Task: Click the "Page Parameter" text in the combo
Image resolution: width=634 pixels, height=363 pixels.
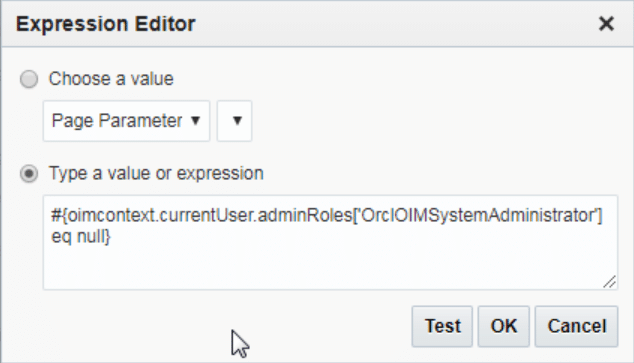Action: point(117,121)
